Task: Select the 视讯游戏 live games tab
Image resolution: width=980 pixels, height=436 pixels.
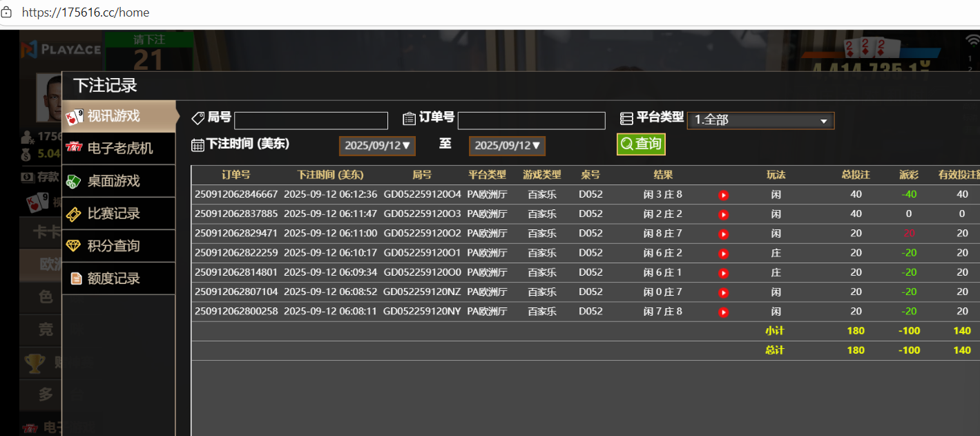Action: pyautogui.click(x=119, y=116)
